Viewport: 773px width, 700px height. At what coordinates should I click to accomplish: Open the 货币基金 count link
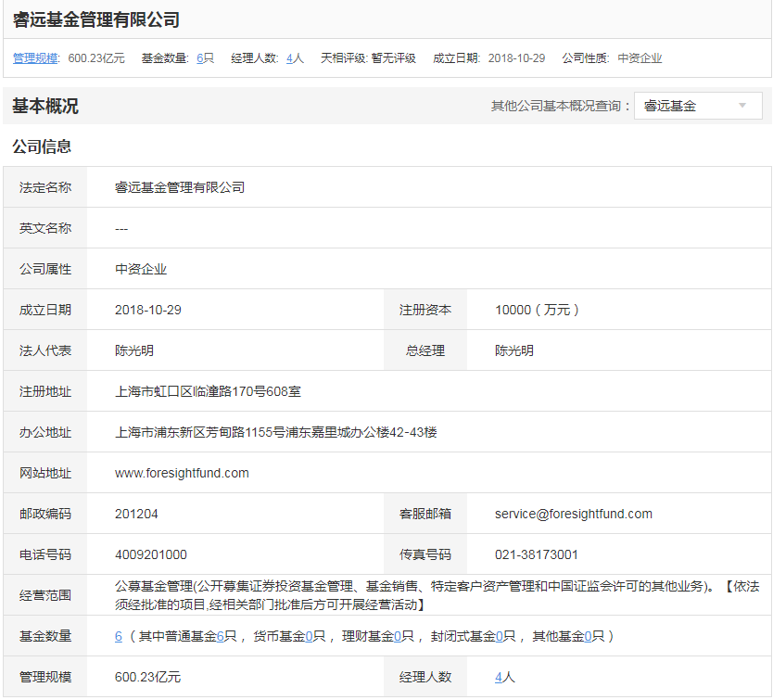click(309, 636)
